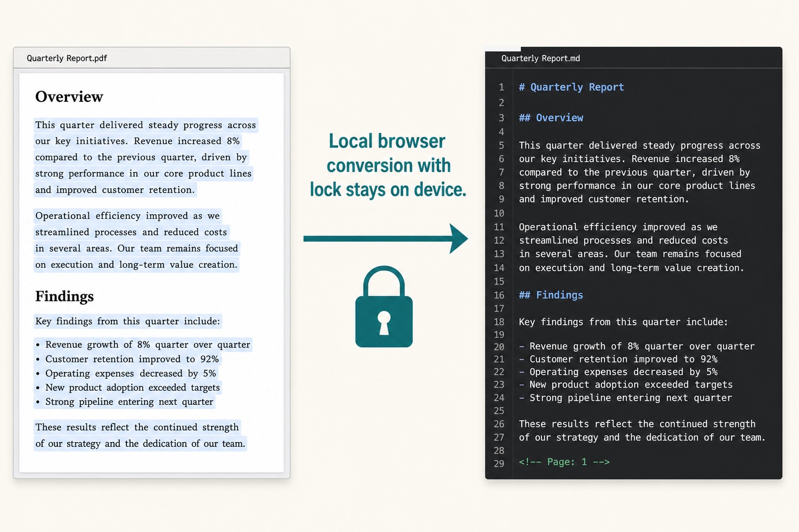Click markdown line 26 'These results reflect the continued strength'
The height and width of the screenshot is (532, 799).
click(637, 424)
